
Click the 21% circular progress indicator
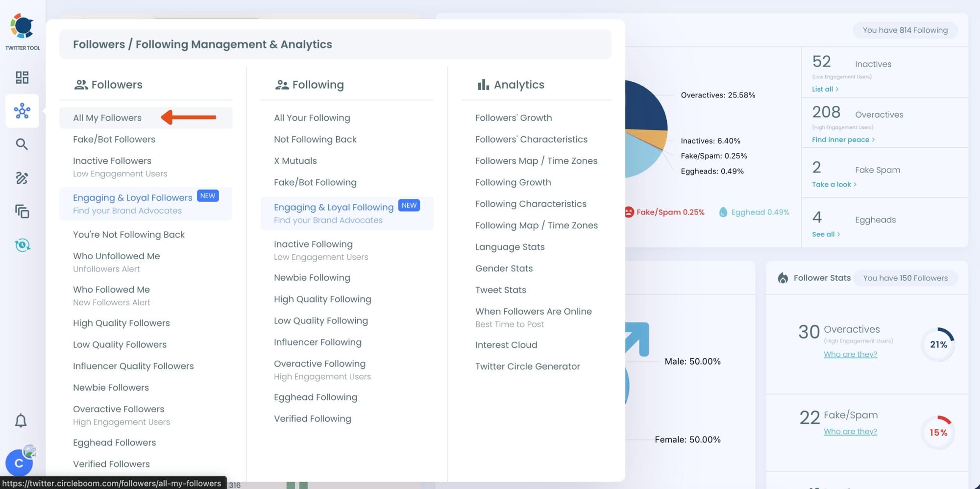coord(938,344)
